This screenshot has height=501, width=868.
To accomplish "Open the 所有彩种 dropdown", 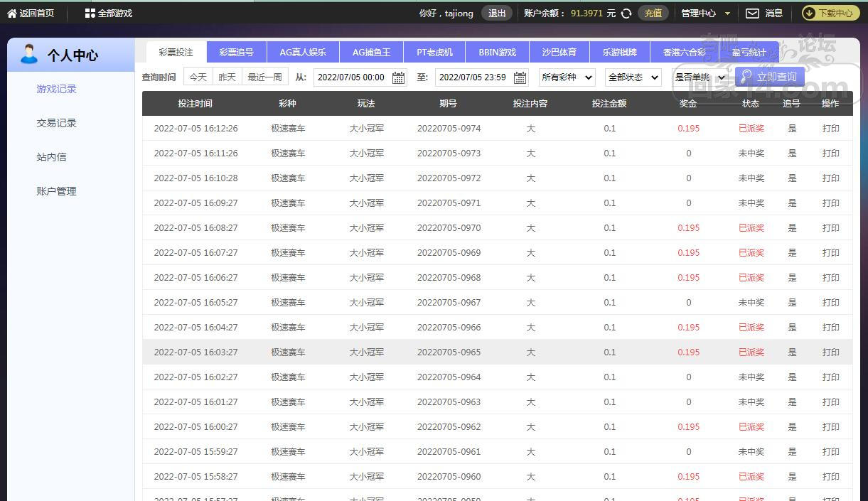I will point(567,77).
